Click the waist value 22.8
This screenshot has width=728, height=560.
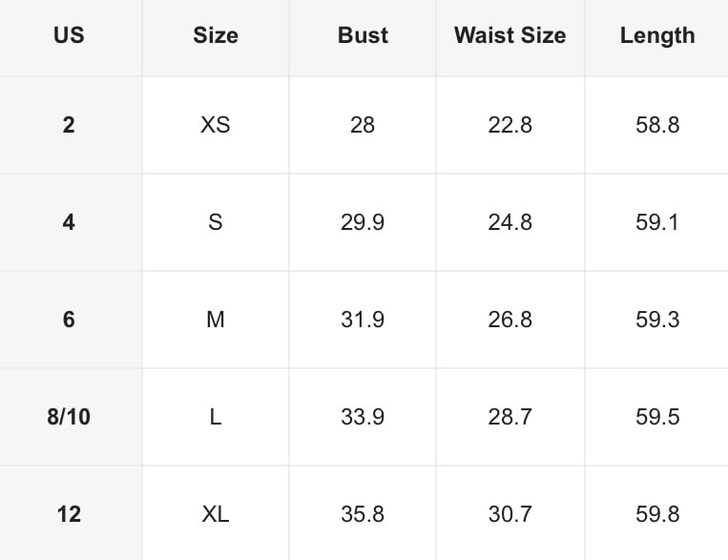pos(510,125)
